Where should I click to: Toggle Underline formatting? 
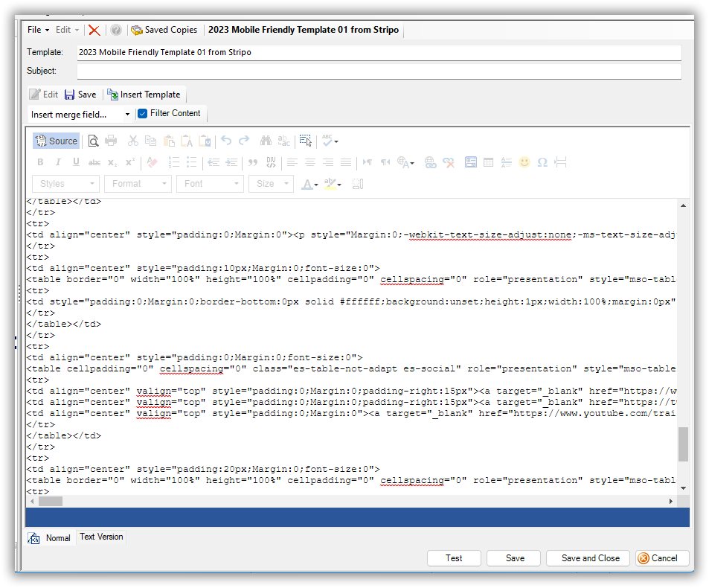click(76, 162)
